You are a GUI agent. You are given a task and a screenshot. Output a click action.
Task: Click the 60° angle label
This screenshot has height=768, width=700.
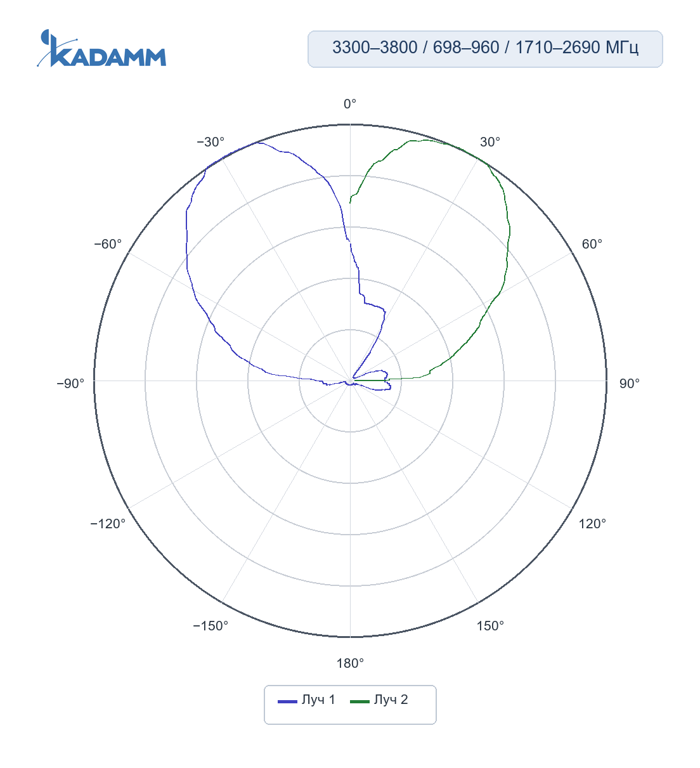(592, 244)
